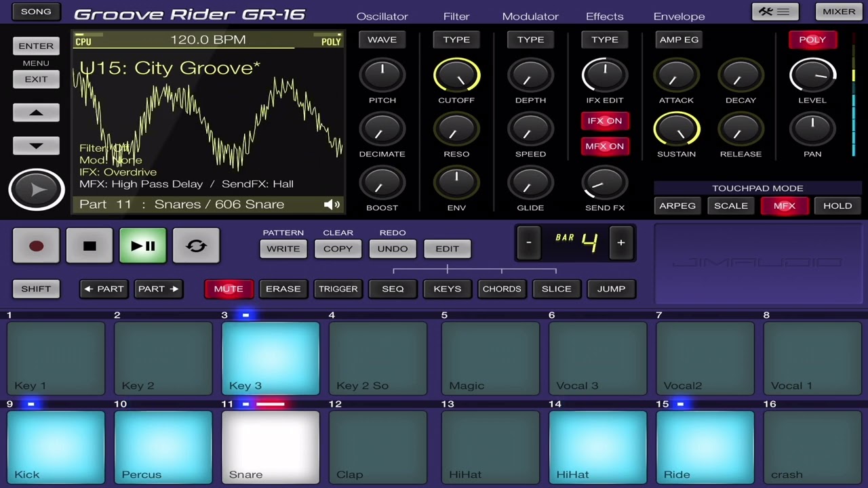Adjust the LEVEL knob
This screenshot has height=488, width=868.
click(x=812, y=75)
